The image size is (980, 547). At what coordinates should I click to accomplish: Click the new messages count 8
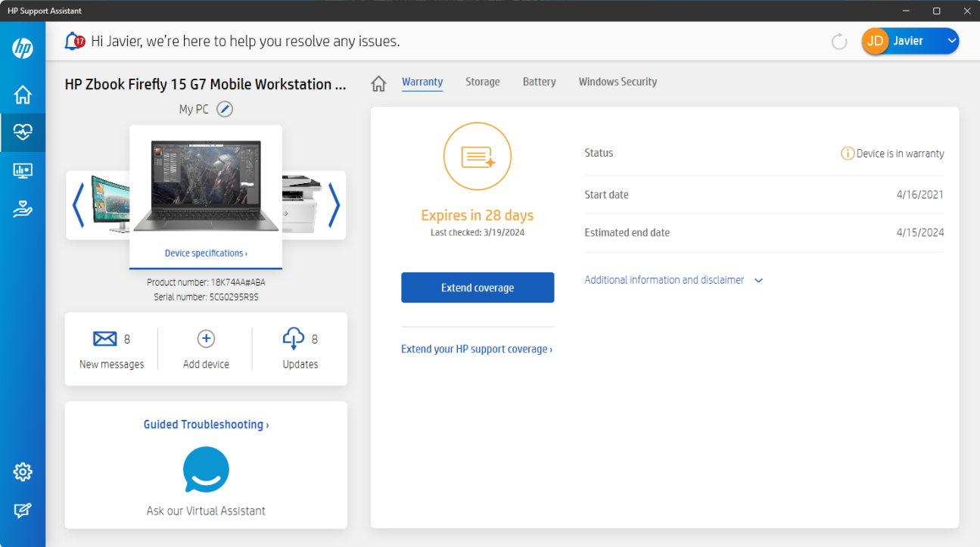(x=127, y=339)
